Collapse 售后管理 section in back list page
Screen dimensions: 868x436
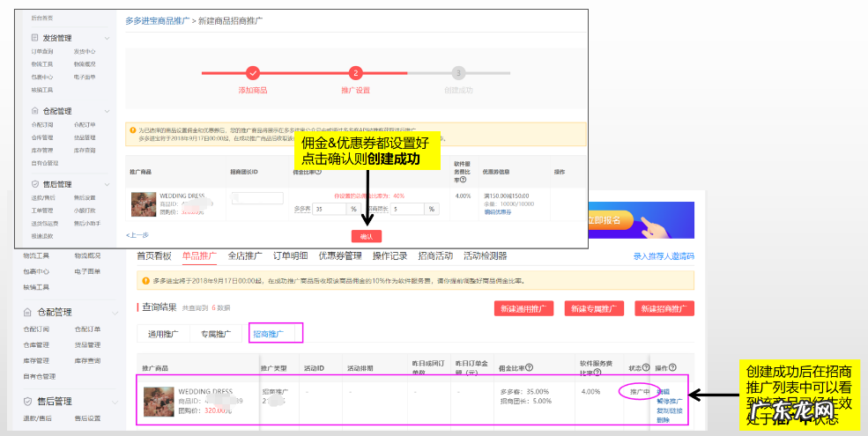(x=115, y=403)
